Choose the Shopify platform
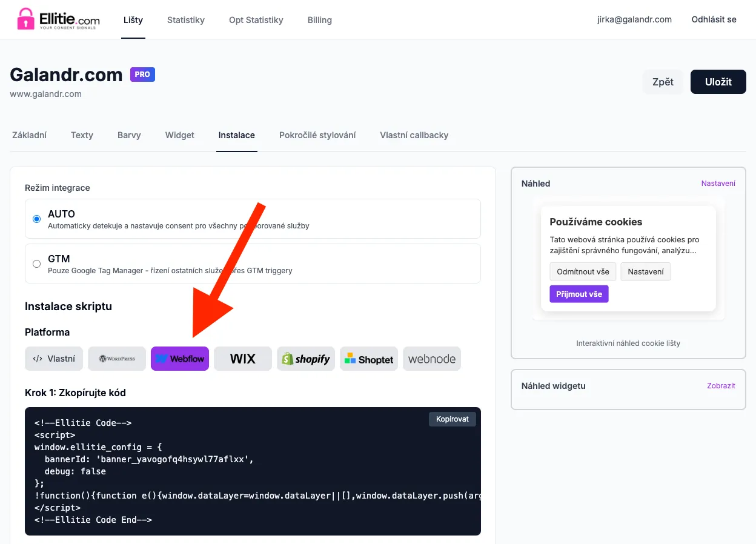This screenshot has height=544, width=756. pos(305,359)
